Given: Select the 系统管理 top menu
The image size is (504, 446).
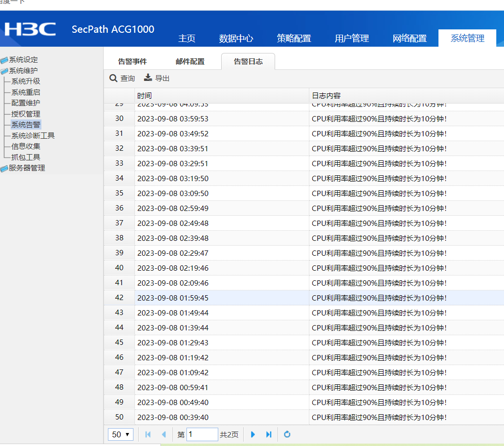Looking at the screenshot, I should tap(467, 38).
